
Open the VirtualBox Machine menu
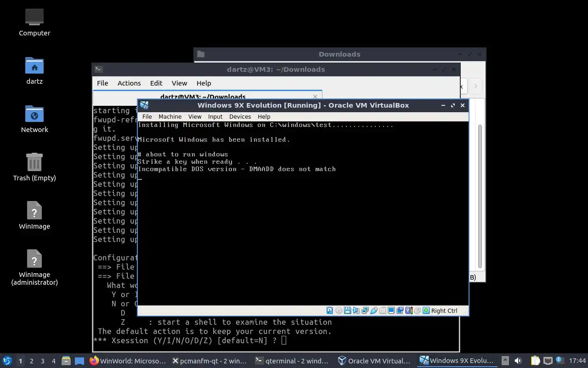click(170, 116)
